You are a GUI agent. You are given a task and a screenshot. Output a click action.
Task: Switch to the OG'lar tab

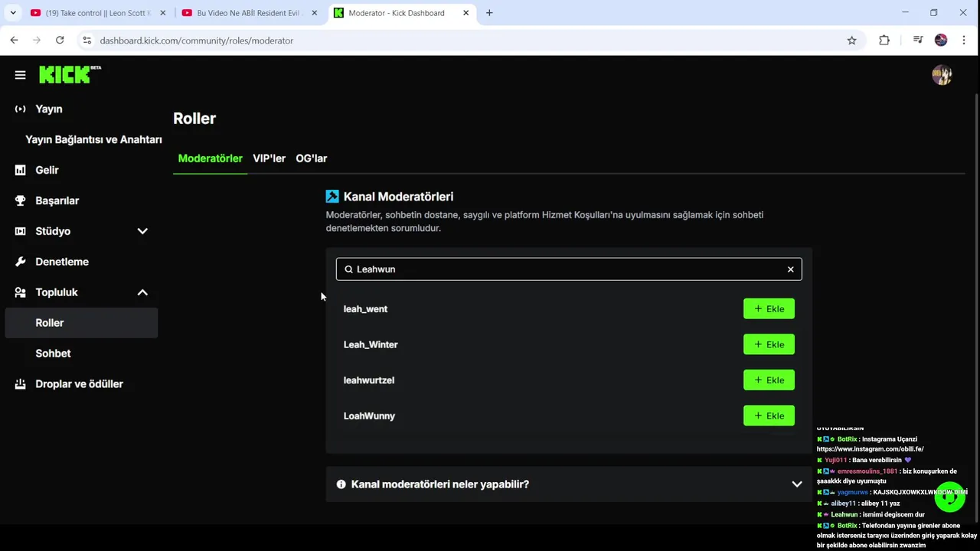click(311, 158)
